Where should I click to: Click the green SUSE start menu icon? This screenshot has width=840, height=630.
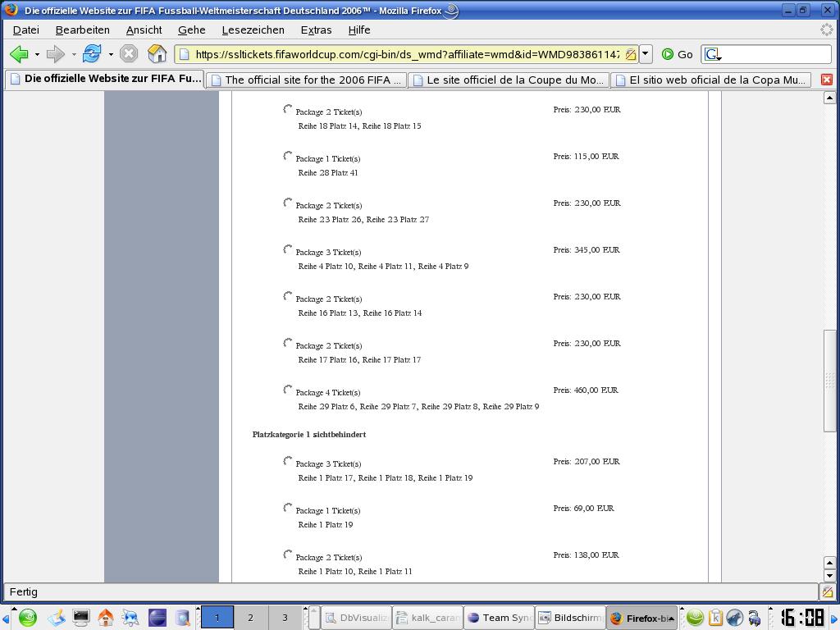(x=27, y=618)
